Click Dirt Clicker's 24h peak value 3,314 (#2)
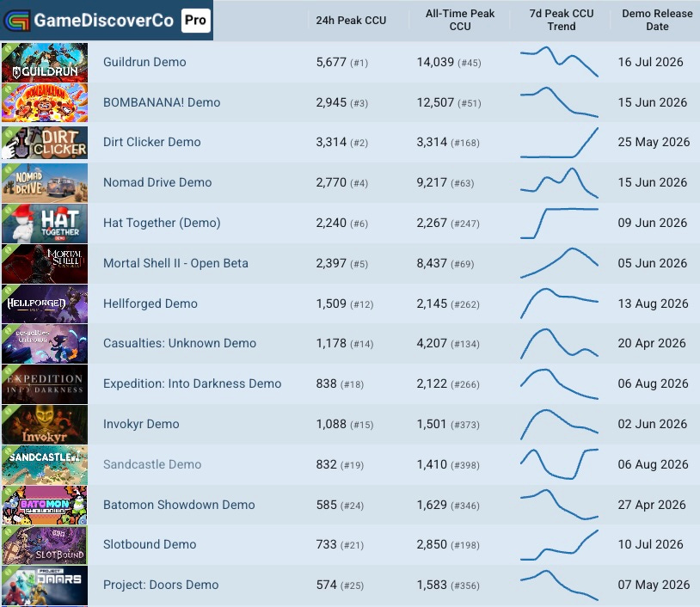This screenshot has width=700, height=607. pyautogui.click(x=342, y=143)
